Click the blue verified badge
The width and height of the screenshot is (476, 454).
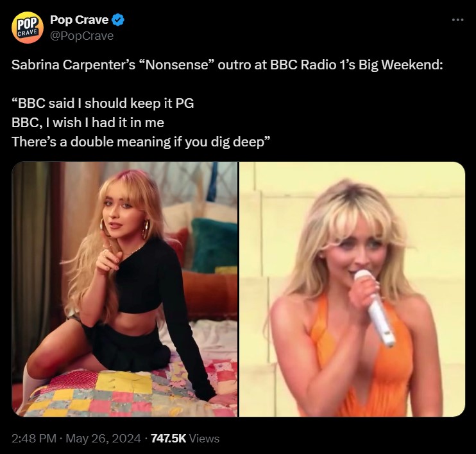(x=118, y=20)
